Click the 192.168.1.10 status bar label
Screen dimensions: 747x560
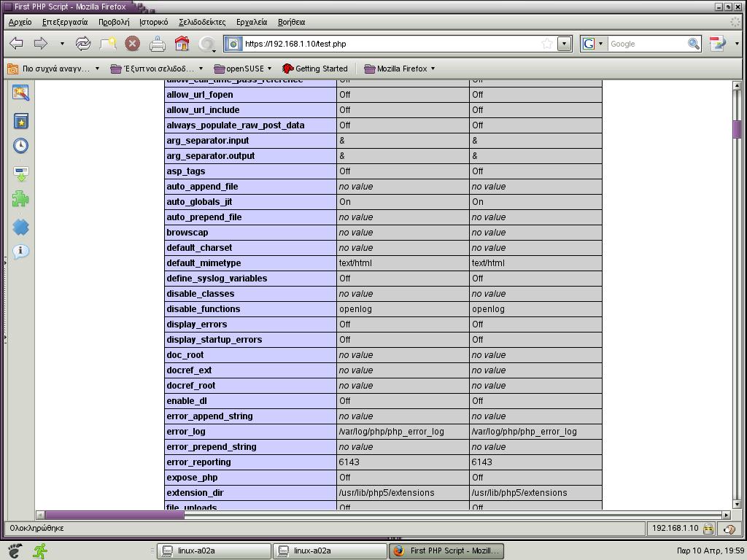click(675, 528)
